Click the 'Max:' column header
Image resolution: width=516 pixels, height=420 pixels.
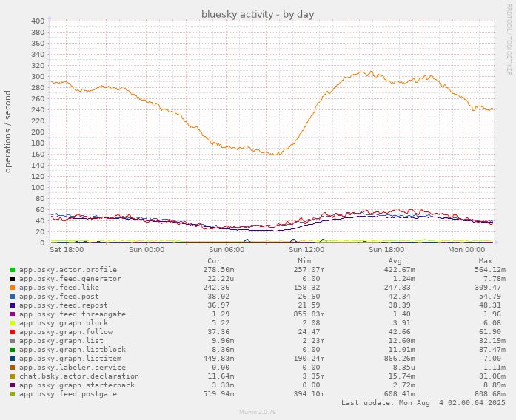(x=487, y=261)
